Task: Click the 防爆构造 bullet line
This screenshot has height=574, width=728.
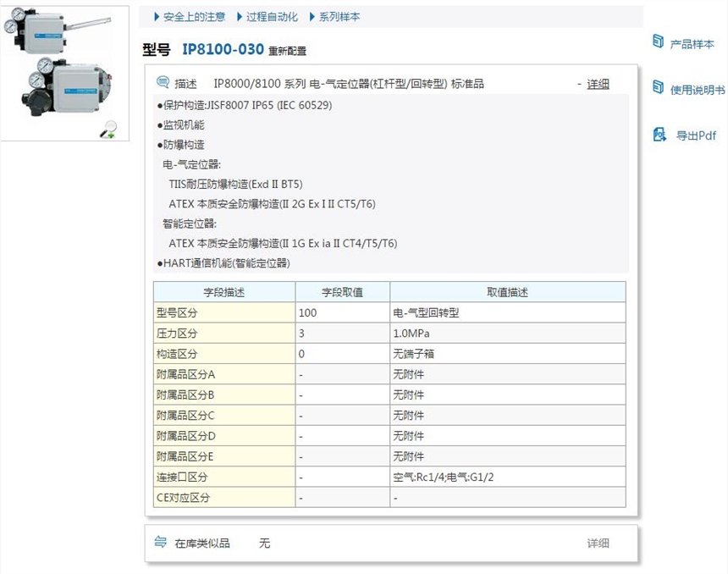Action: pyautogui.click(x=180, y=145)
